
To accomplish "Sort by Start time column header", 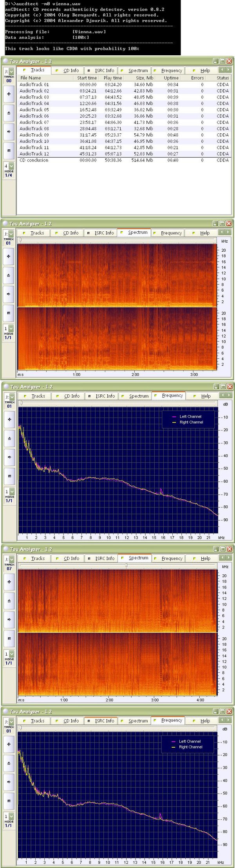I will pos(86,78).
